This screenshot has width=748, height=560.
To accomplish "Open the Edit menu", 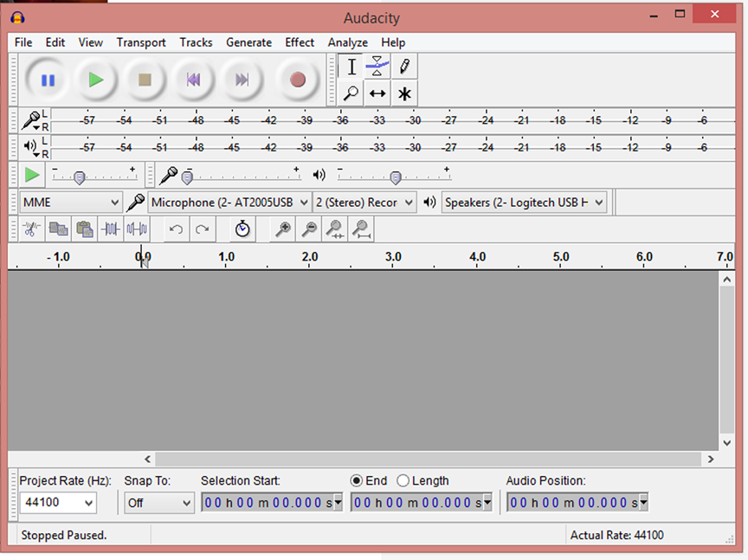I will [x=55, y=42].
